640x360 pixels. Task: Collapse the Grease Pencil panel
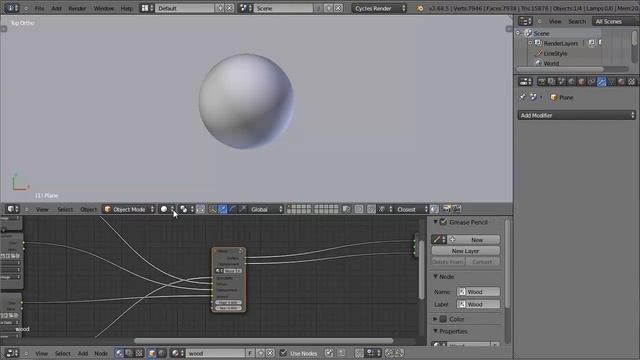pyautogui.click(x=435, y=222)
